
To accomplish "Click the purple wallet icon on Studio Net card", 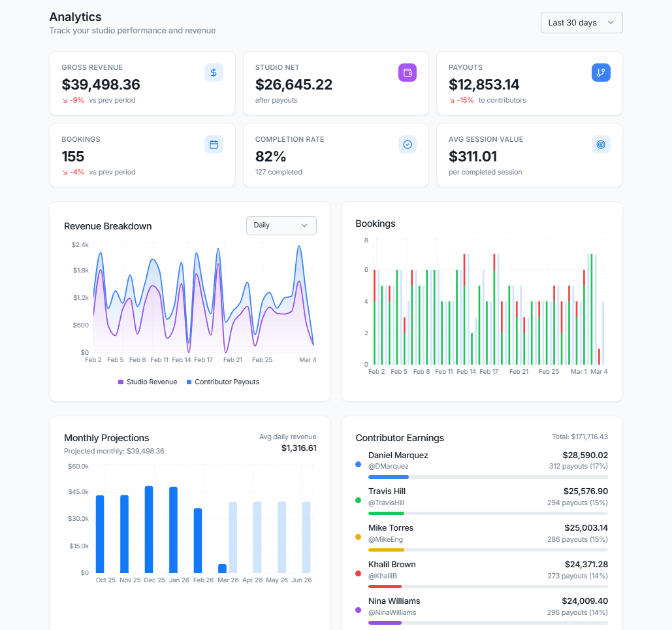I will 407,73.
